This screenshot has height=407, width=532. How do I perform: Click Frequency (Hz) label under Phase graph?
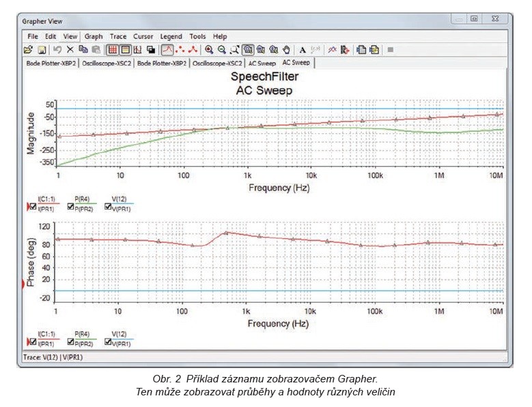(x=278, y=324)
